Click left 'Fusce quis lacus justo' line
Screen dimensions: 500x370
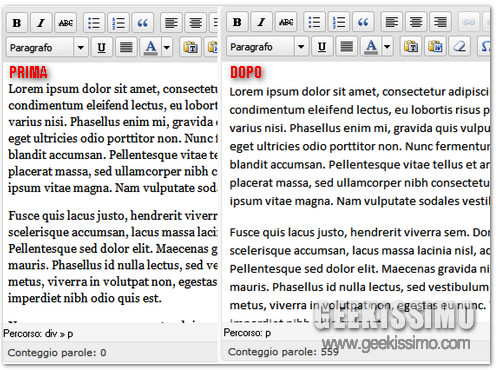point(113,216)
